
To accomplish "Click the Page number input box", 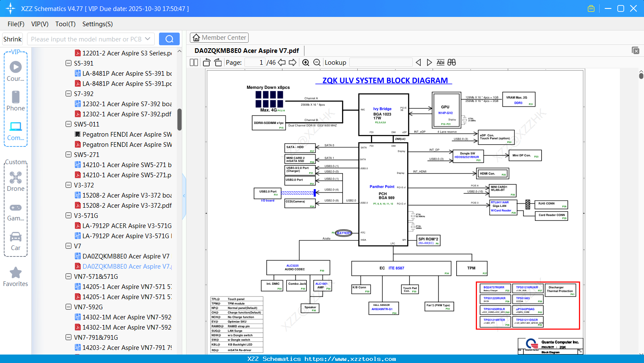I will (255, 62).
